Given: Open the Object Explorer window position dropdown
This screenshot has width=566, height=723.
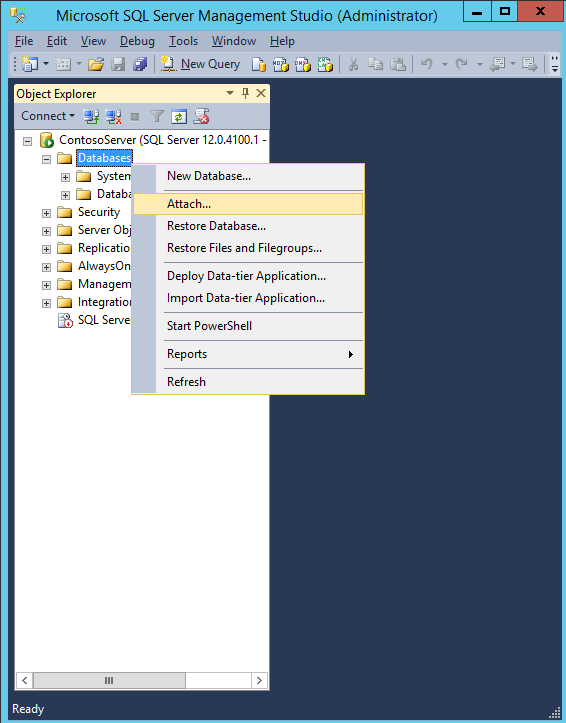Looking at the screenshot, I should tap(230, 94).
